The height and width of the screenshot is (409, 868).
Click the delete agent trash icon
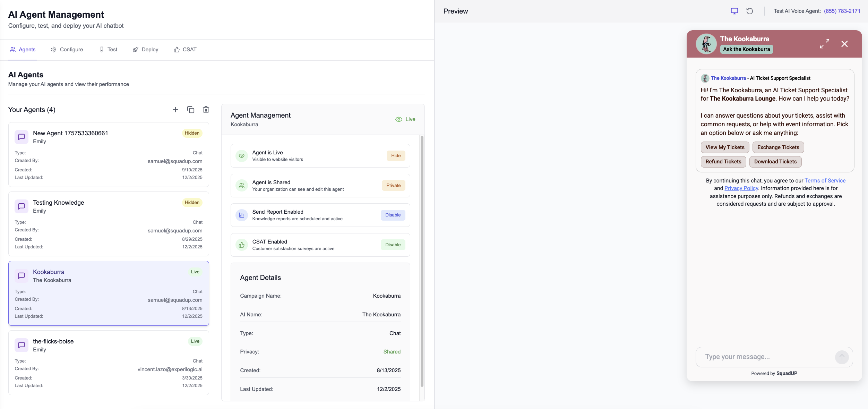(x=206, y=110)
